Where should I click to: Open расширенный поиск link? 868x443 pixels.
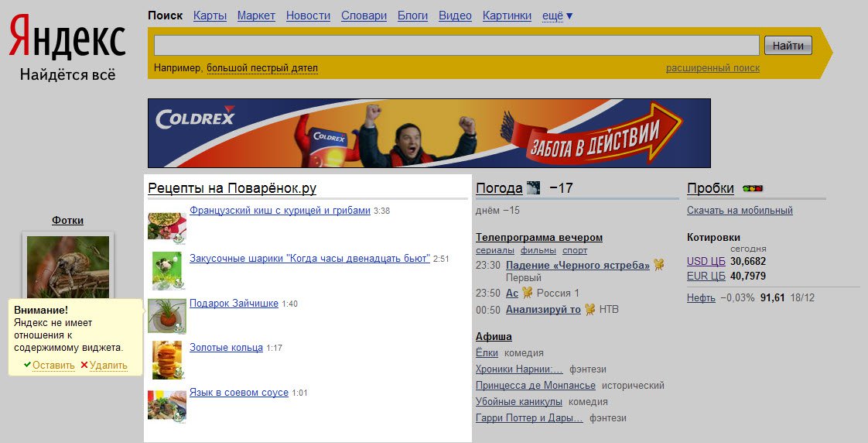point(712,68)
